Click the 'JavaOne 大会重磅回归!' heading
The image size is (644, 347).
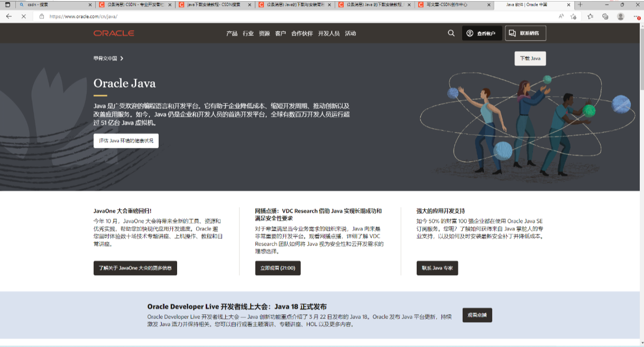(123, 211)
